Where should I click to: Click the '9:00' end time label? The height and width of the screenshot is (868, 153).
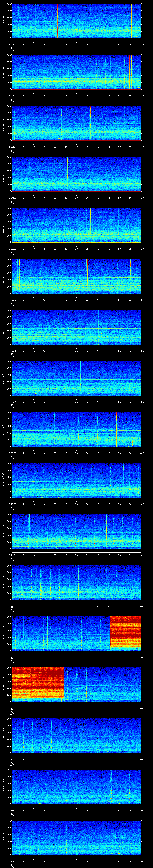(x=141, y=402)
